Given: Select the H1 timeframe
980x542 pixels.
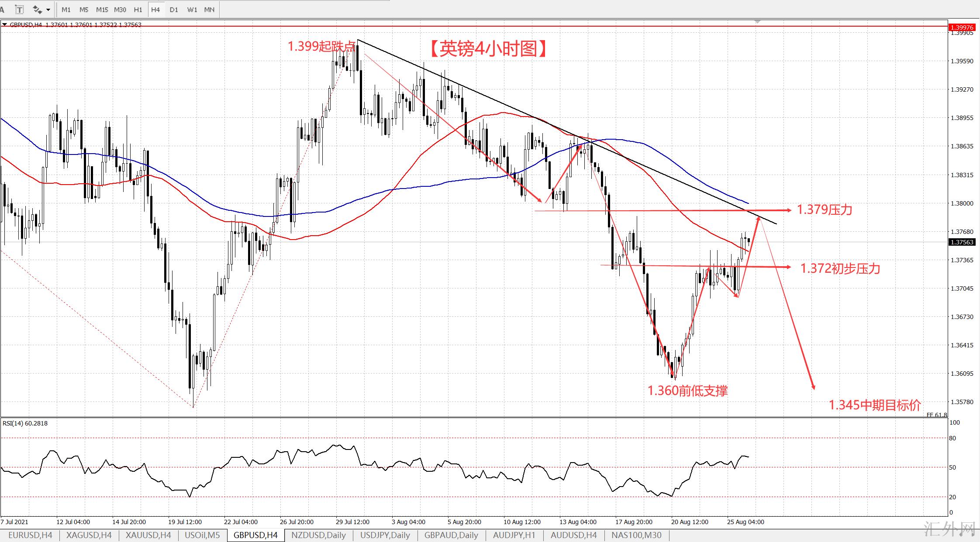Looking at the screenshot, I should 138,9.
